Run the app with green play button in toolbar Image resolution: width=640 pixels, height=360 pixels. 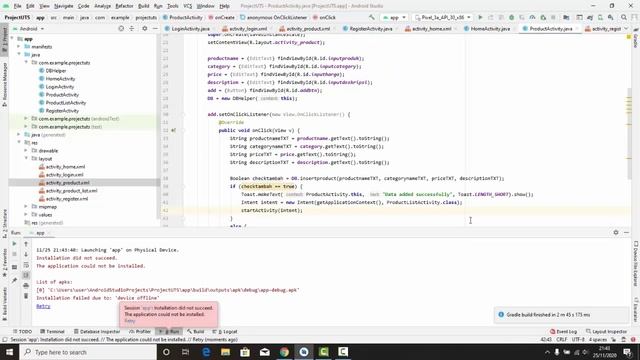480,18
